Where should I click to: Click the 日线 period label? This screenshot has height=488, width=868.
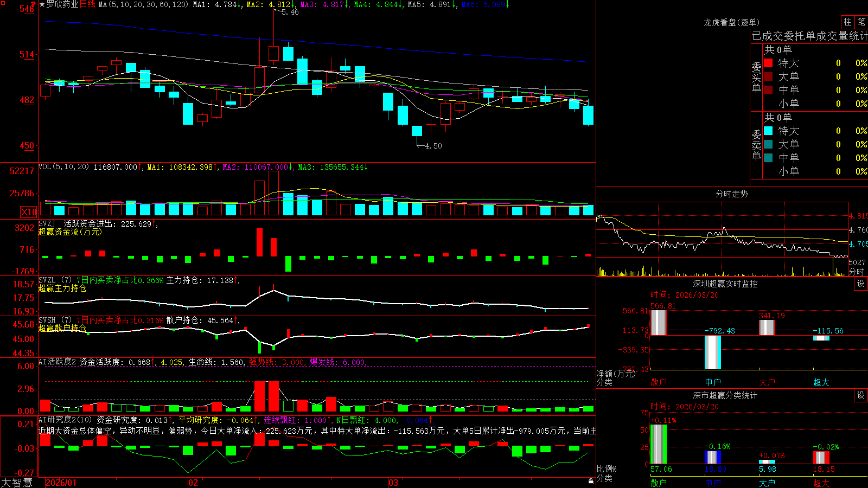88,4
